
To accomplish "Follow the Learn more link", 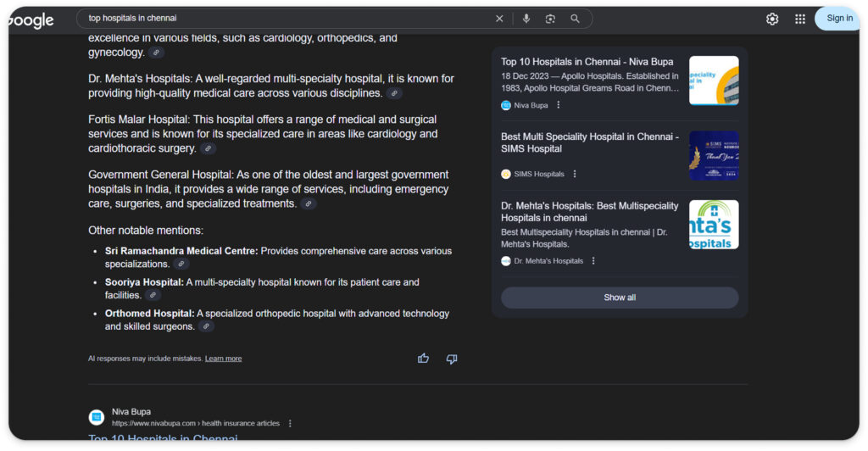I will (x=223, y=359).
